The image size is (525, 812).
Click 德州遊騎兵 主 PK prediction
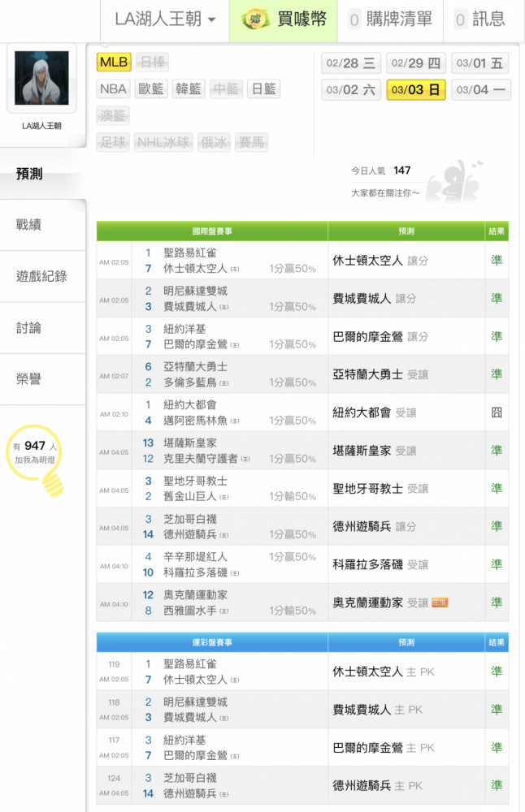(377, 785)
